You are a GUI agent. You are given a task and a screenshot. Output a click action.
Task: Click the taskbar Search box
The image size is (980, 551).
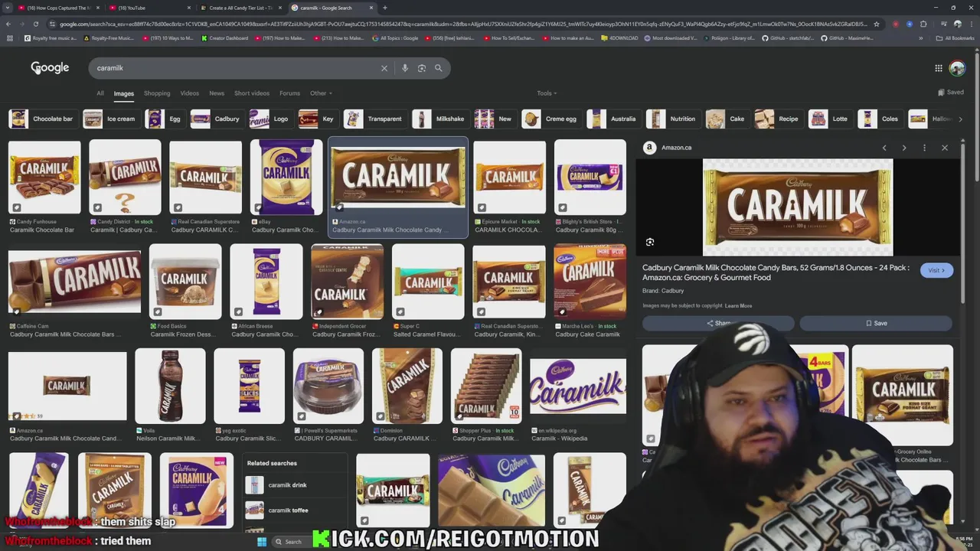(292, 542)
